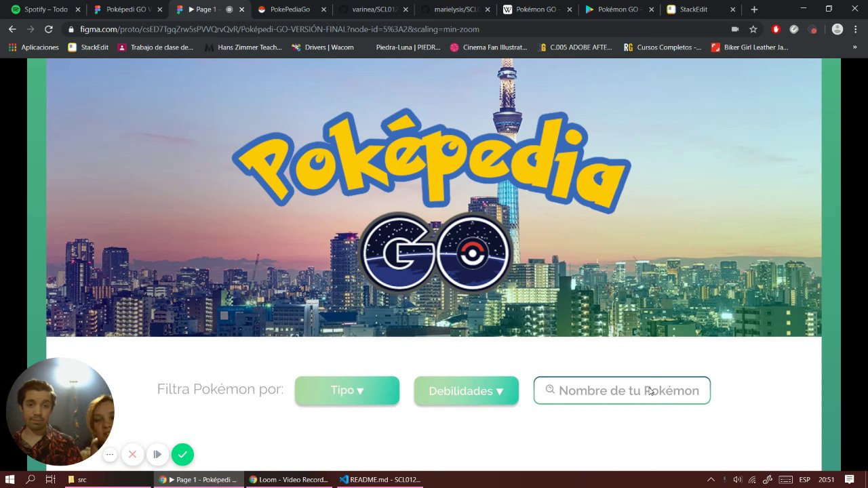Viewport: 868px width, 488px height.
Task: Pause the Loom recording
Action: click(157, 454)
